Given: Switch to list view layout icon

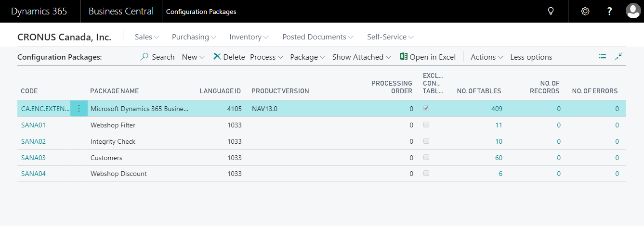Looking at the screenshot, I should 603,57.
